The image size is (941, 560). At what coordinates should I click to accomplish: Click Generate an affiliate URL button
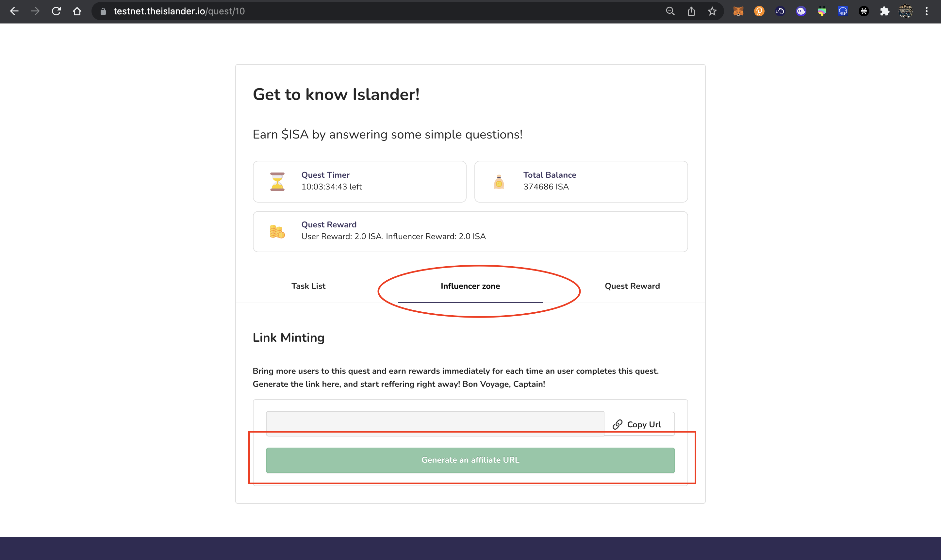click(x=470, y=460)
